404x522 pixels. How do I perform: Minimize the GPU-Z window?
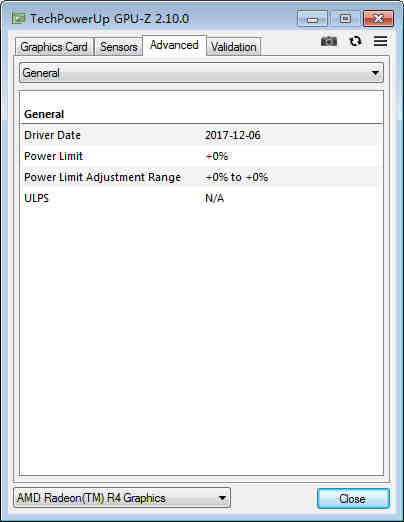(312, 19)
